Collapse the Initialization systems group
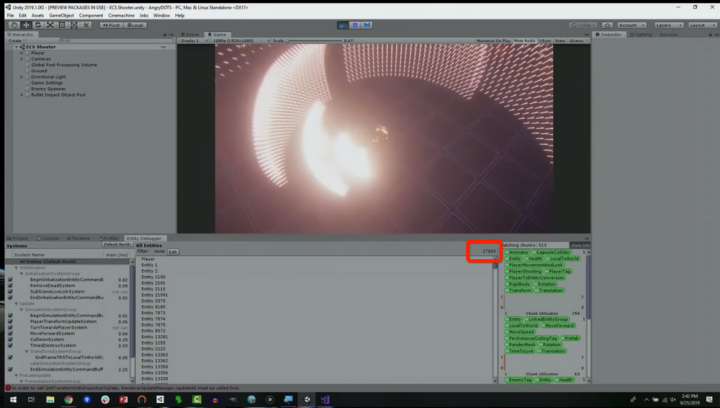The width and height of the screenshot is (720, 408). click(x=17, y=268)
